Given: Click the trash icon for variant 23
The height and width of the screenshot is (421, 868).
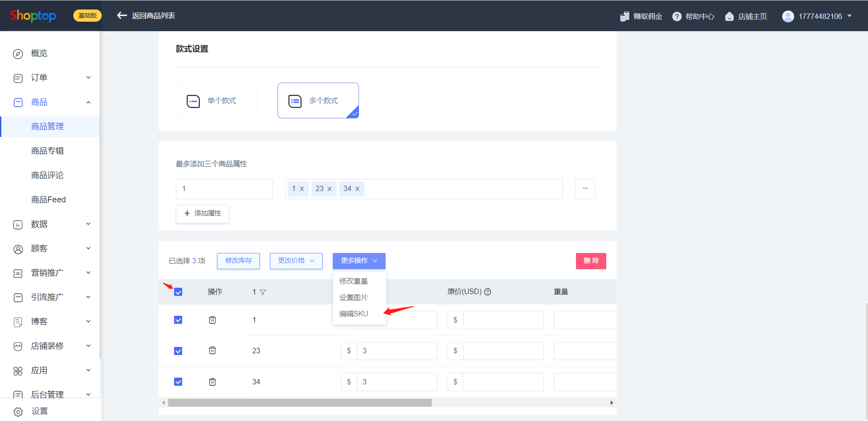Looking at the screenshot, I should click(x=212, y=351).
